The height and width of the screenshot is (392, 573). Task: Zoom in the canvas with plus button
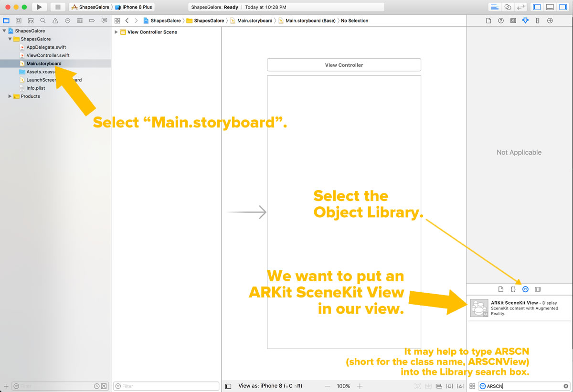[x=360, y=386]
